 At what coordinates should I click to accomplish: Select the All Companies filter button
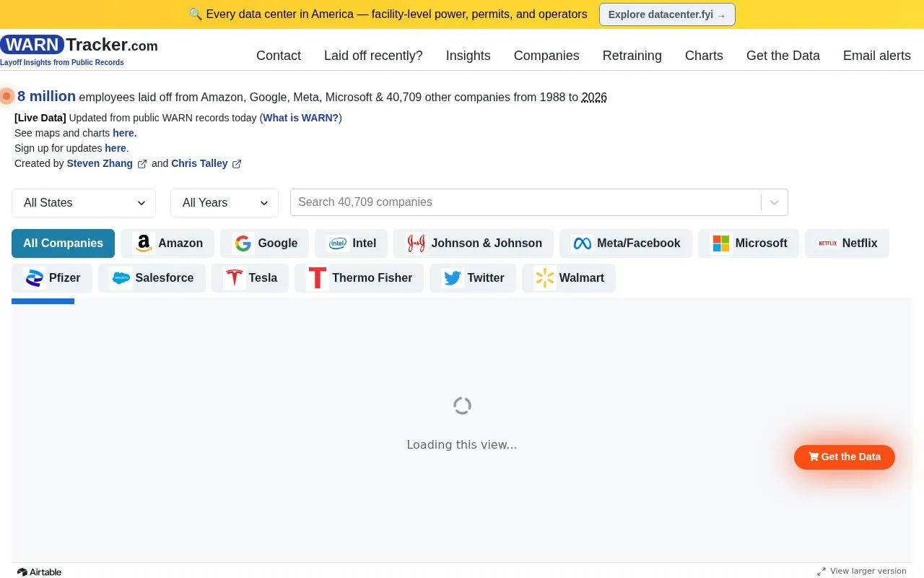point(63,243)
